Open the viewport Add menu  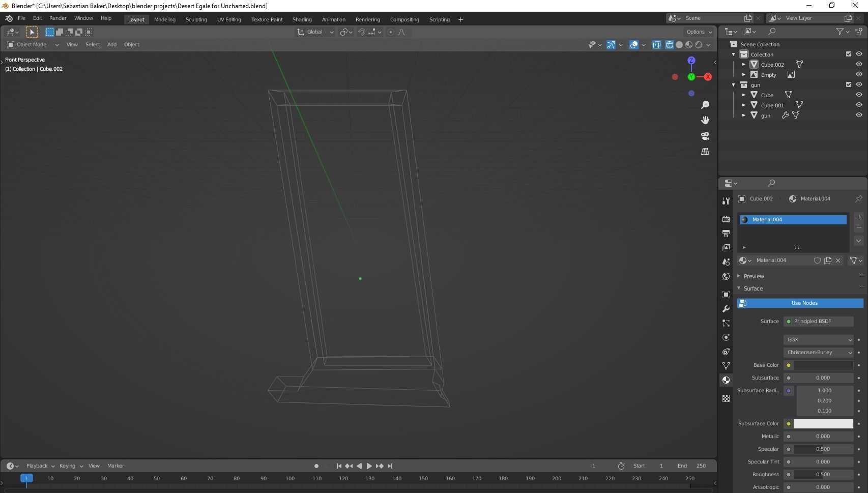(111, 45)
